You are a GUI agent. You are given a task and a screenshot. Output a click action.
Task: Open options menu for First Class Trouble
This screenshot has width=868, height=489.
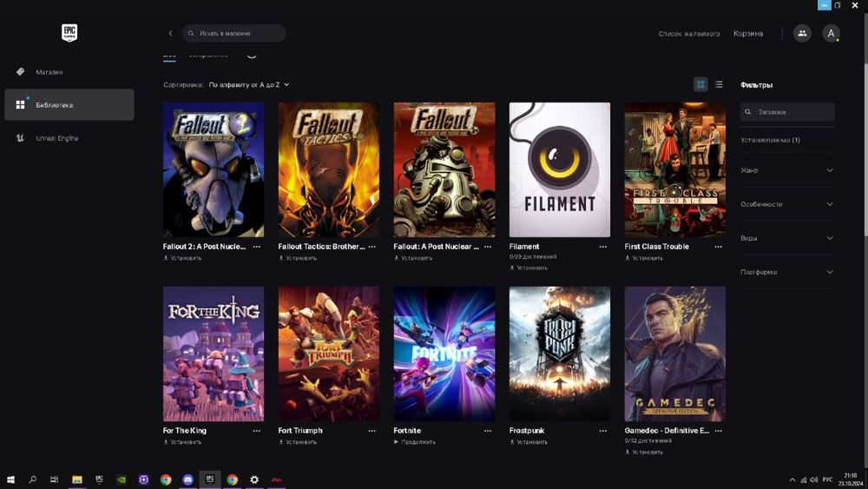(x=719, y=247)
